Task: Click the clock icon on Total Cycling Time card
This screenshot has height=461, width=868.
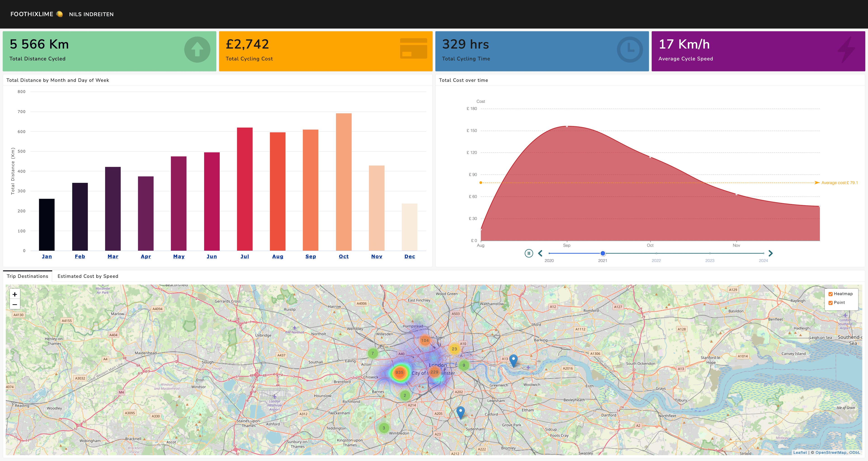Action: (630, 50)
